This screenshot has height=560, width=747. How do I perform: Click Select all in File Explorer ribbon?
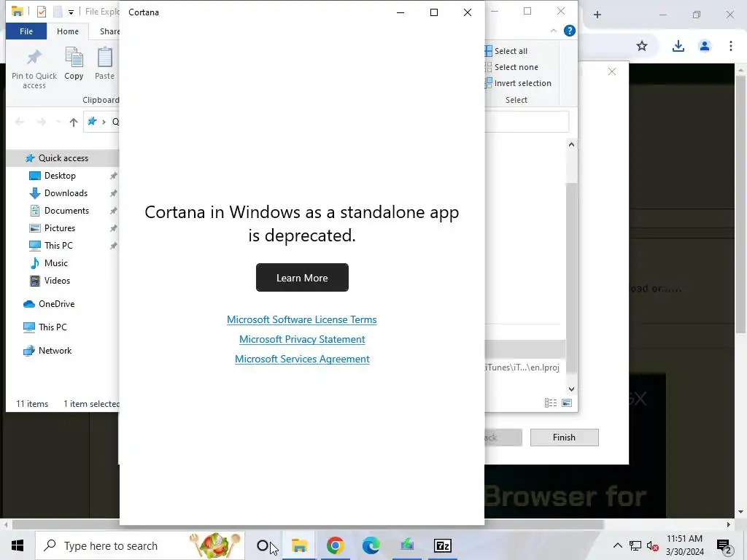click(x=506, y=51)
